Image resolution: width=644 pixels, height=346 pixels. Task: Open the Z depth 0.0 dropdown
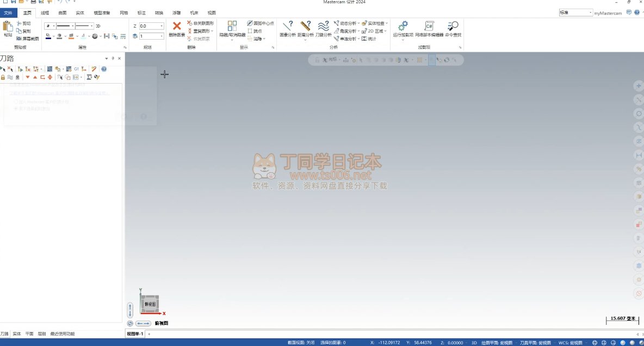click(162, 26)
